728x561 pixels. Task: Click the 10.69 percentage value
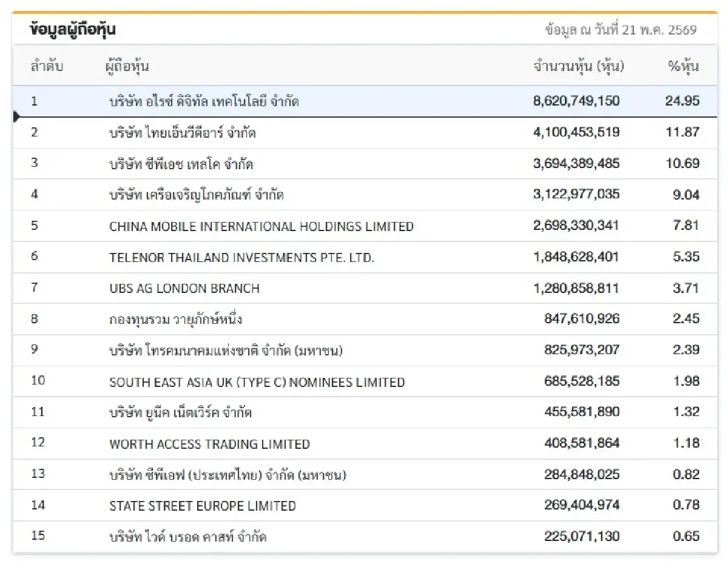click(682, 163)
